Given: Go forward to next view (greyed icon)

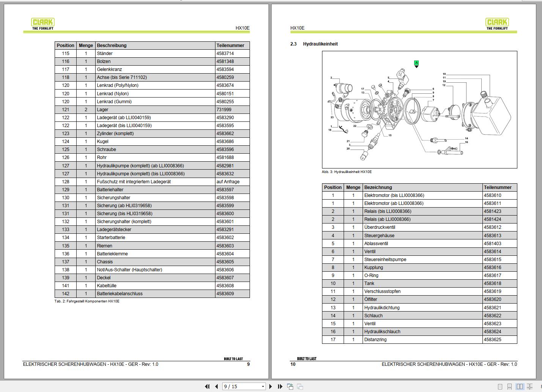Looking at the screenshot, I should tap(300, 386).
